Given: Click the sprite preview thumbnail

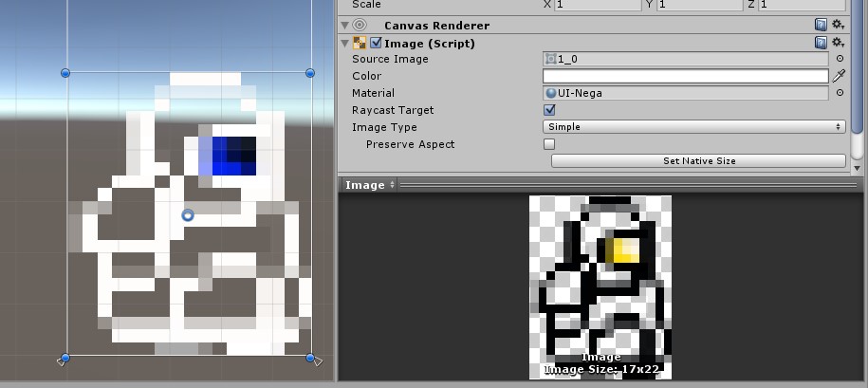Looking at the screenshot, I should coord(600,287).
